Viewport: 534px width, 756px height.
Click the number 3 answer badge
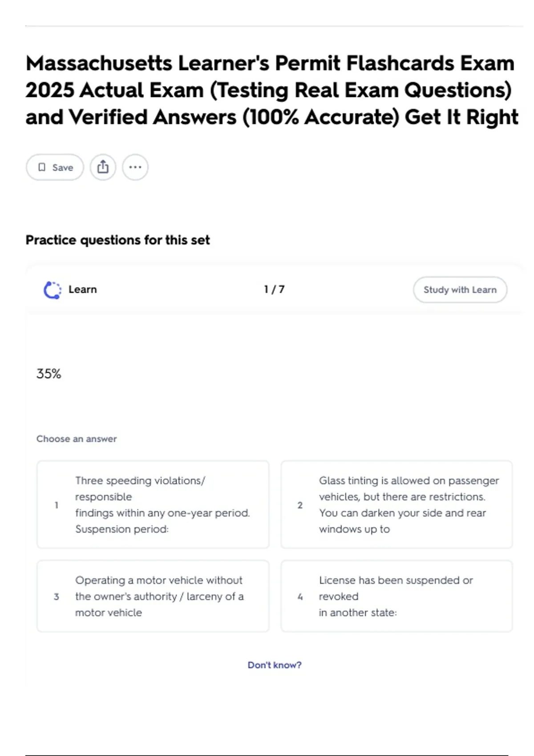57,597
